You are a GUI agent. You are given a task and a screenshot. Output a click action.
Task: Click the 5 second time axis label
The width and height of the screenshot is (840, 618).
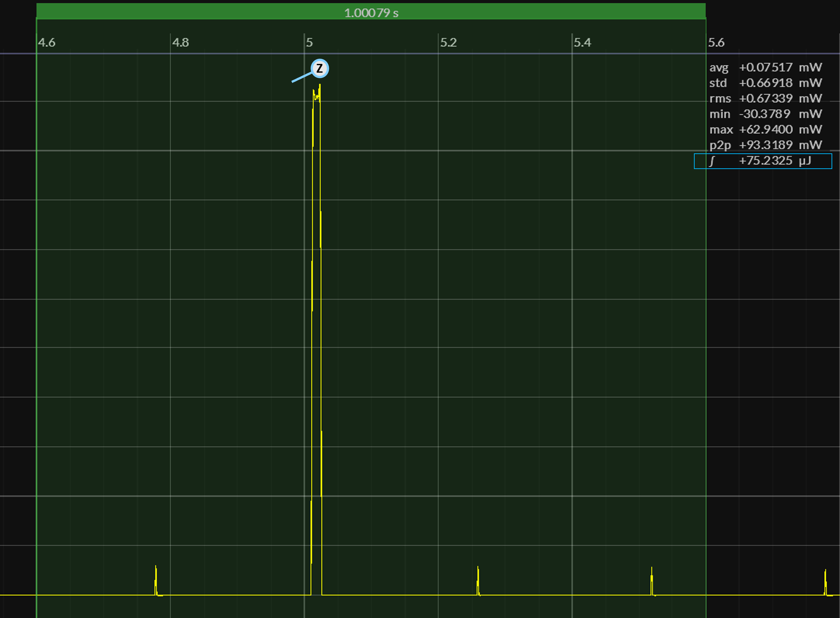(309, 43)
